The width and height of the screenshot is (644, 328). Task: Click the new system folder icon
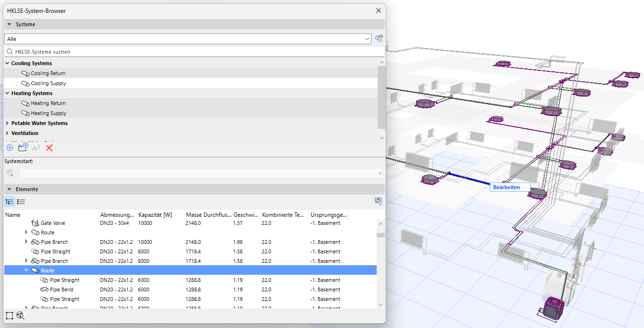23,147
